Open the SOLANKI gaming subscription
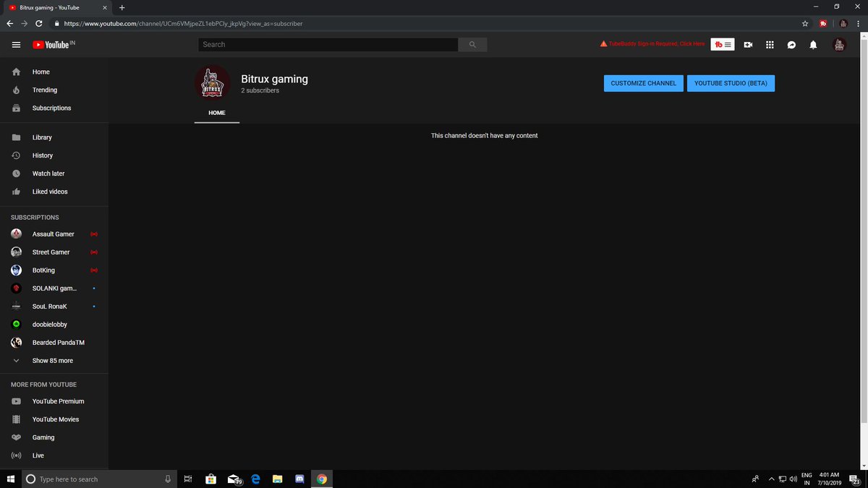This screenshot has height=488, width=868. pos(54,288)
